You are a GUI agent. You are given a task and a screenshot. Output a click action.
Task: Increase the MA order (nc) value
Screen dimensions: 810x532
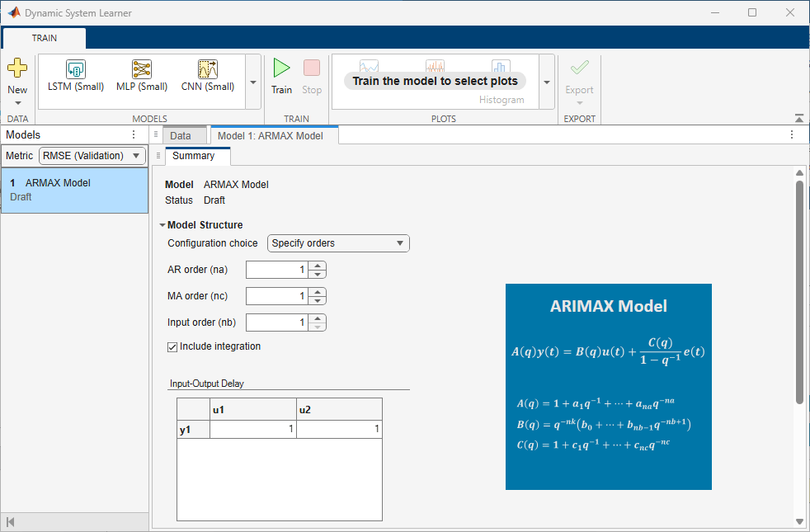[318, 292]
